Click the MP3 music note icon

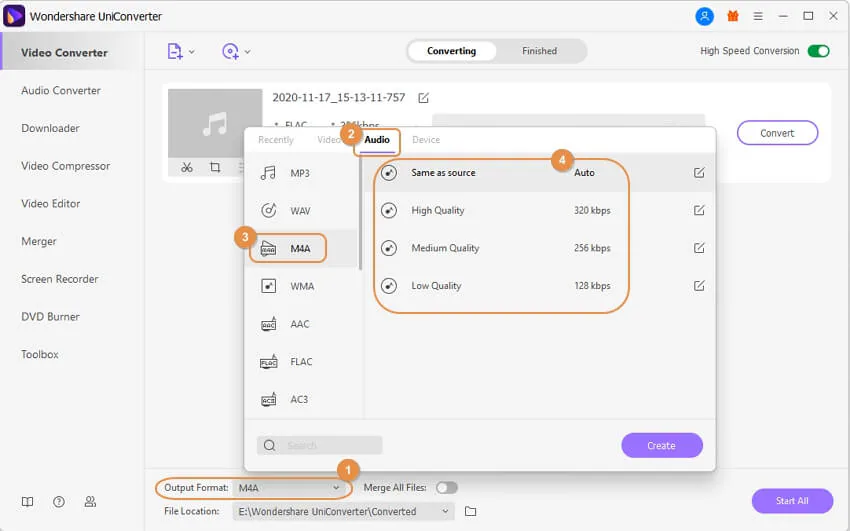pos(268,173)
